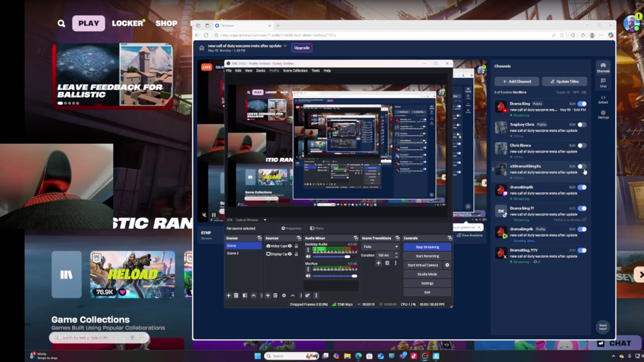644x362 pixels.
Task: Open OBS Docks menu
Action: (x=261, y=70)
